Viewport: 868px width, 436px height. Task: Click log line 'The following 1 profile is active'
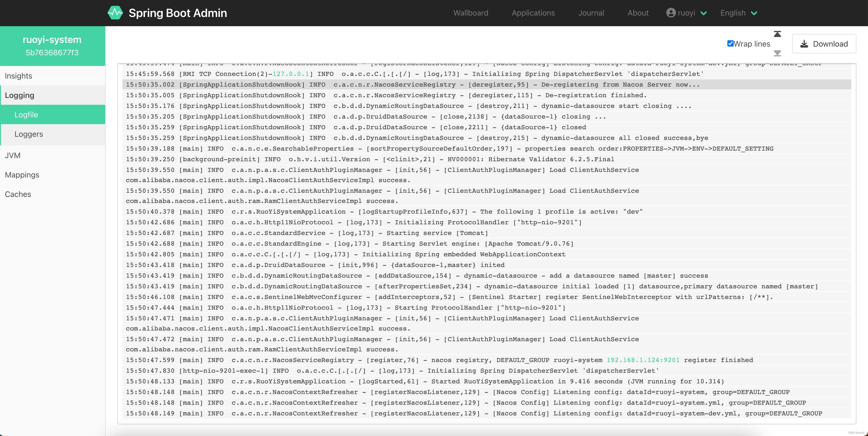[487, 212]
